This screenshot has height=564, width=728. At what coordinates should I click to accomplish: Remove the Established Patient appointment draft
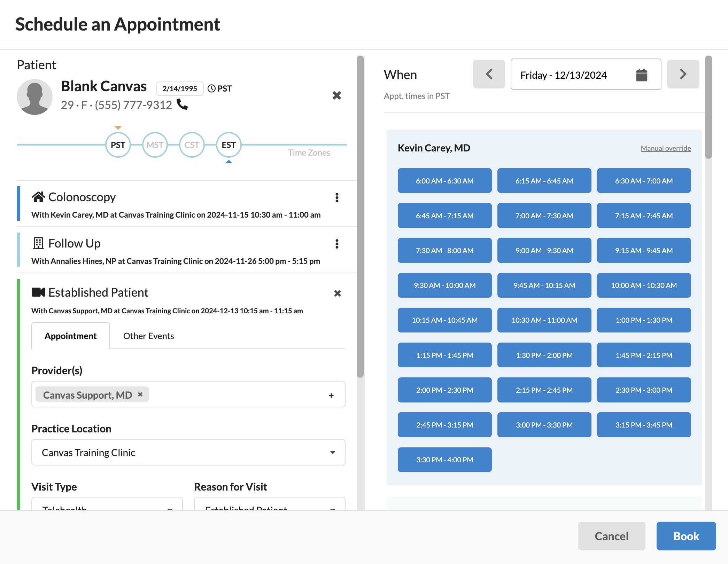point(337,293)
